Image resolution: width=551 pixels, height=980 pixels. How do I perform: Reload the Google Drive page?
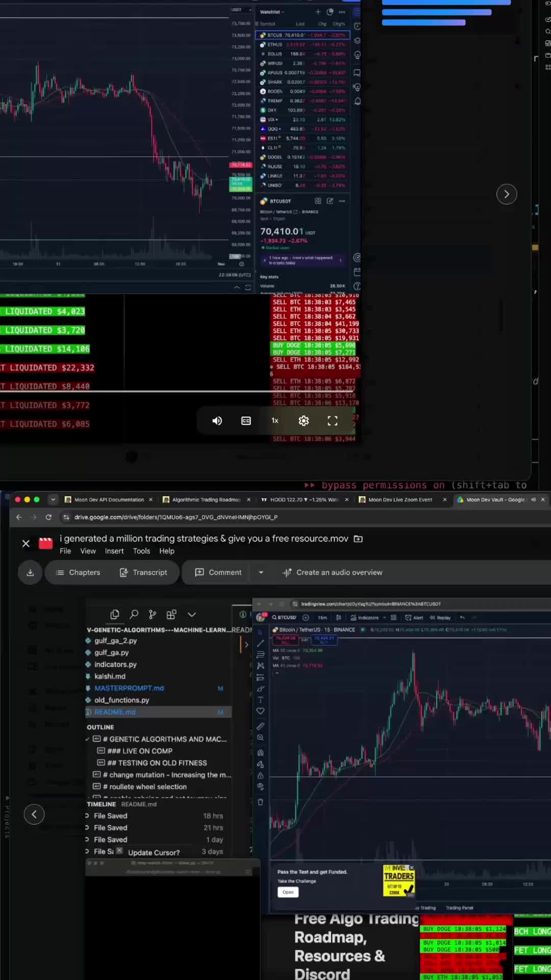[48, 517]
